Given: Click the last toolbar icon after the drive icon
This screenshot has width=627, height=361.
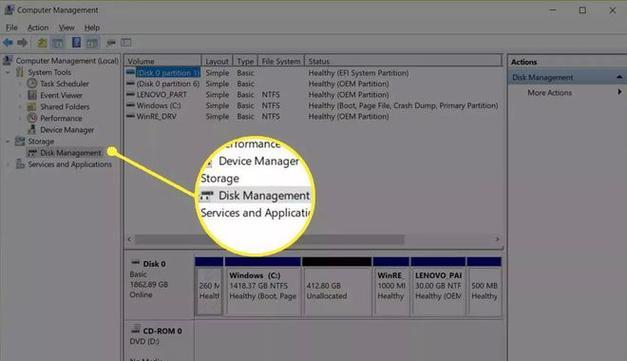Looking at the screenshot, I should click(x=126, y=42).
